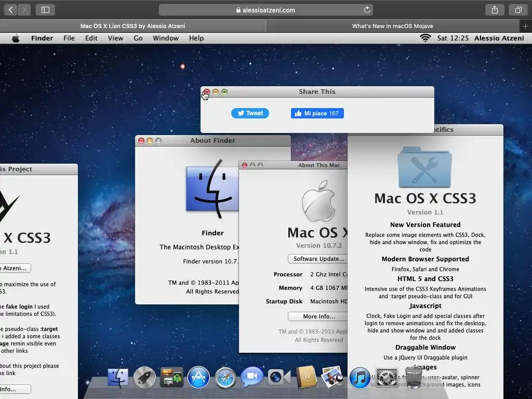Open the Go menu

[x=138, y=38]
